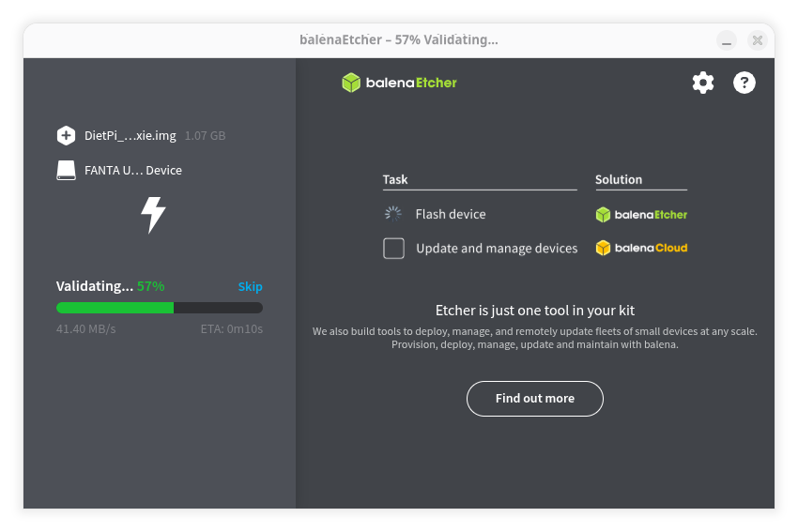This screenshot has height=532, width=798.
Task: Click the spinning loader beside Flash device
Action: (x=393, y=214)
